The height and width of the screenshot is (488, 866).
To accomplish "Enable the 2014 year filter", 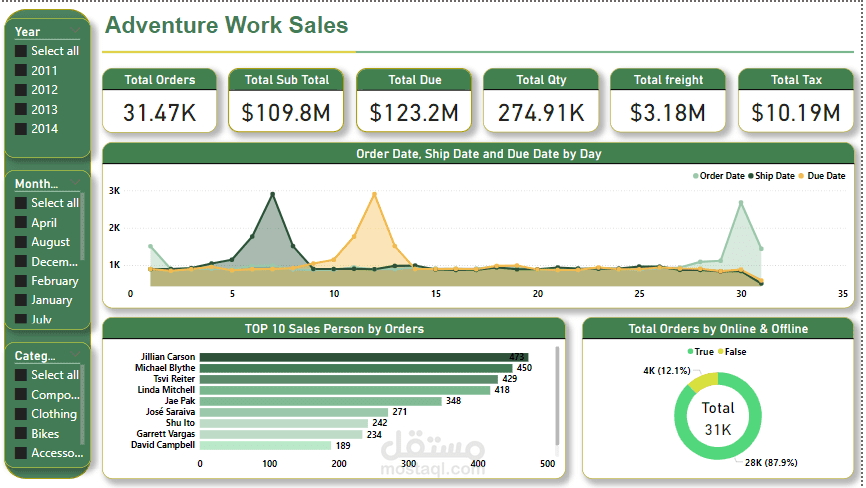I will click(x=21, y=129).
